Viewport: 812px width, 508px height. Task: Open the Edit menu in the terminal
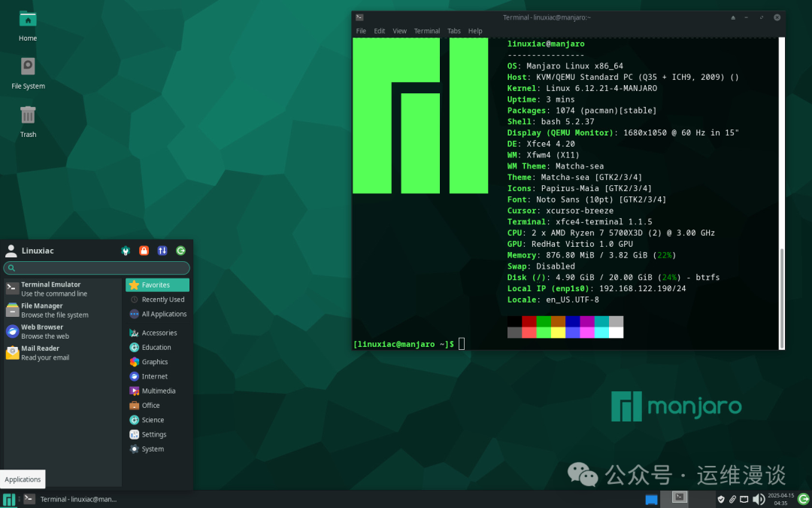(379, 31)
